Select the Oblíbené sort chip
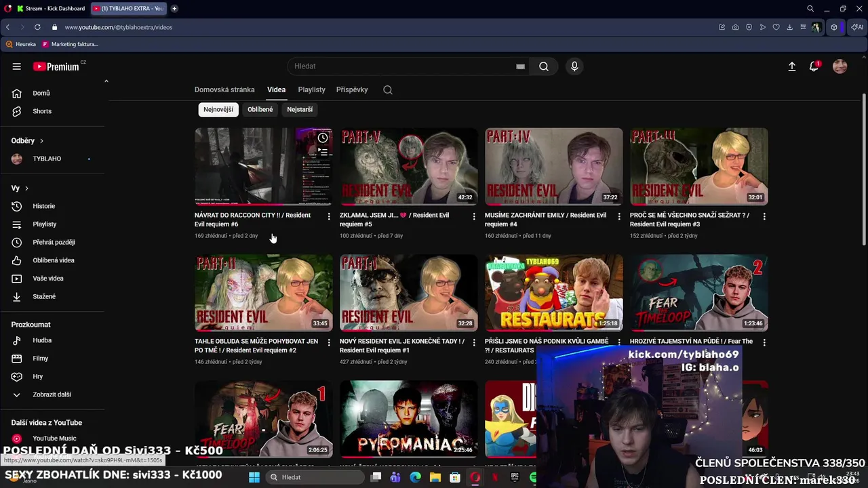The height and width of the screenshot is (488, 868). coord(260,109)
